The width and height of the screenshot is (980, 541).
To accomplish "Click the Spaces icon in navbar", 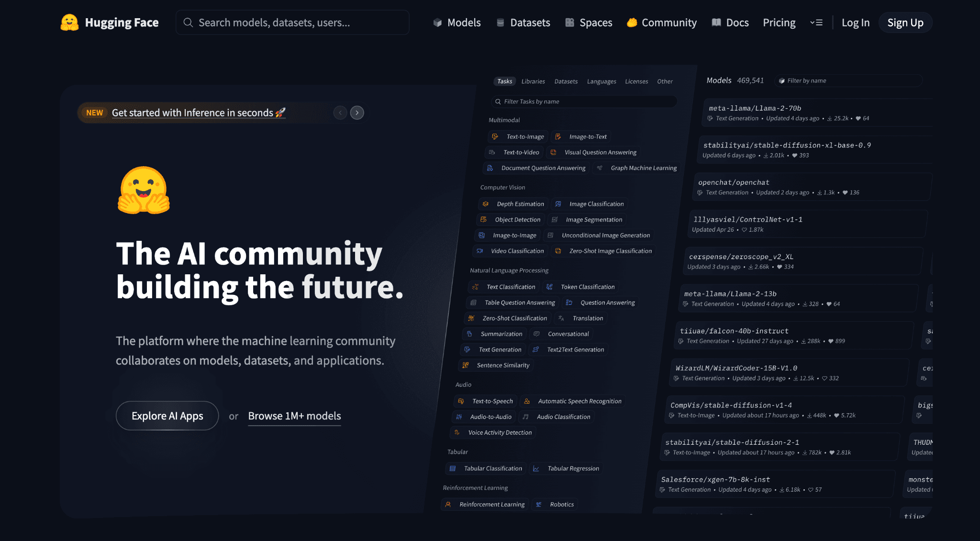I will [x=569, y=23].
